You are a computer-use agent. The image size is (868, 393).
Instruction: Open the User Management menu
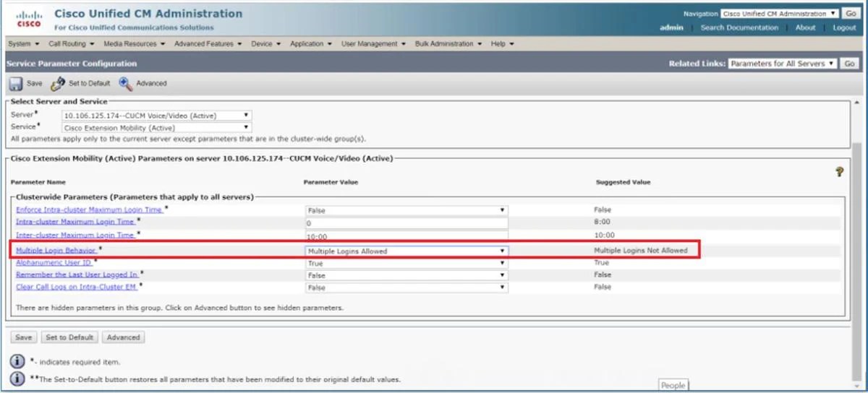tap(374, 44)
